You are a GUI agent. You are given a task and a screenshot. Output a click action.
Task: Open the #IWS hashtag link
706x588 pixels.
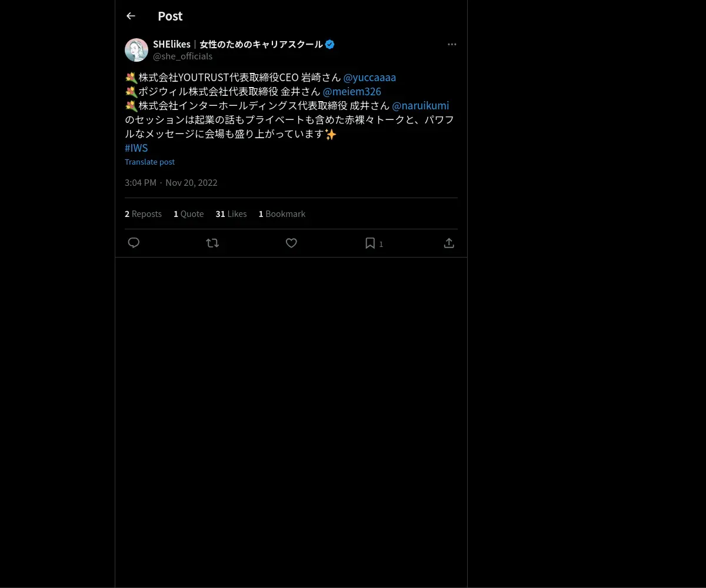click(x=136, y=148)
